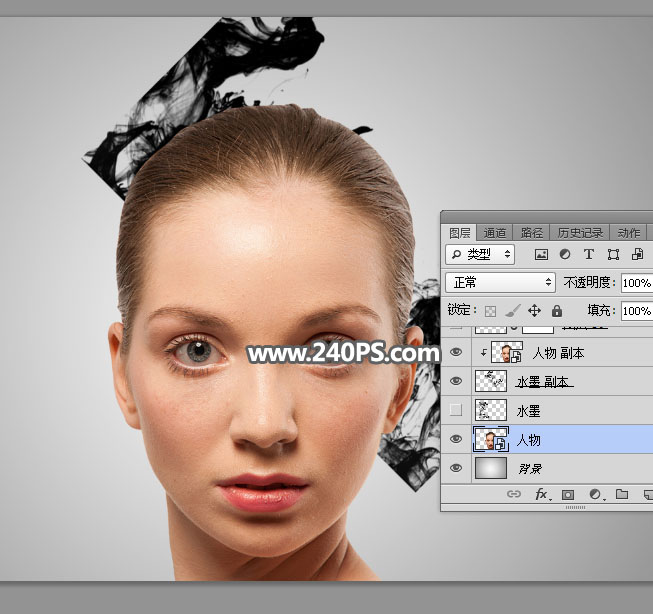Show the hidden 水墨 layer
Viewport: 653px width, 614px height.
click(456, 410)
